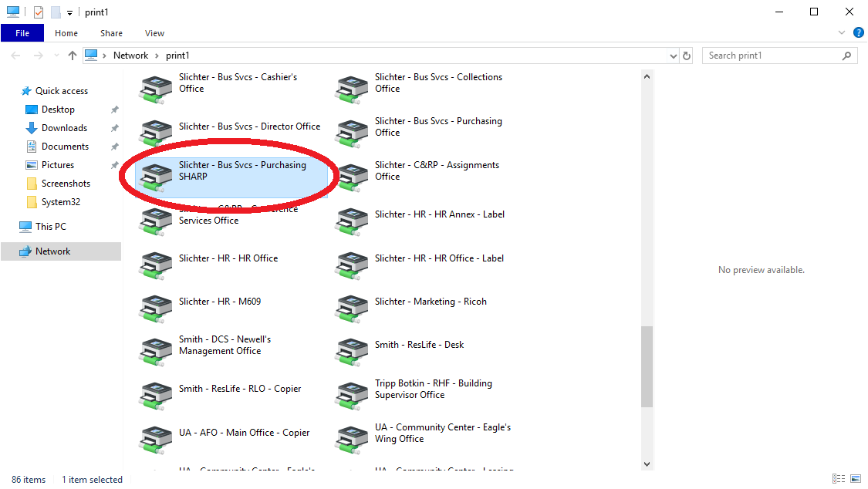The height and width of the screenshot is (489, 868).
Task: Open the Home ribbon tab
Action: coord(66,33)
